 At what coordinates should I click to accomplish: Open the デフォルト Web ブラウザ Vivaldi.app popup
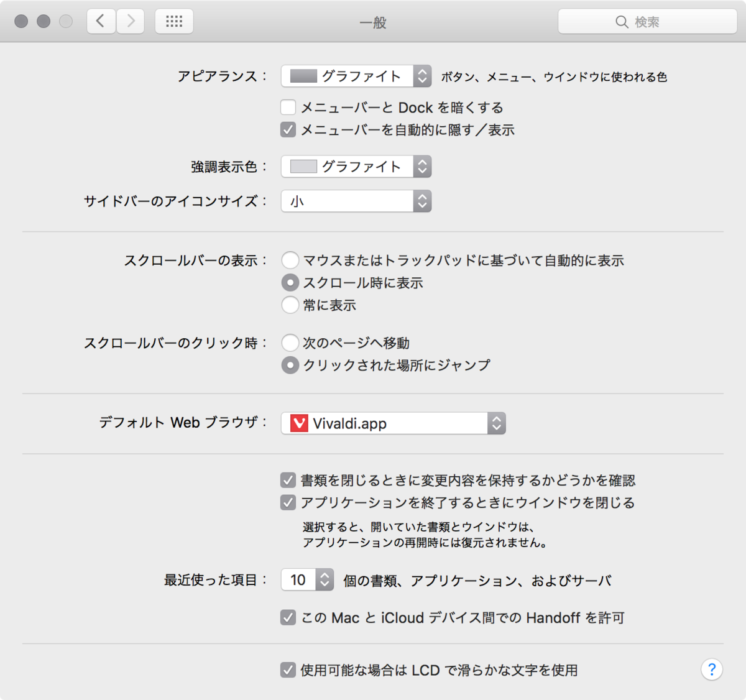394,423
